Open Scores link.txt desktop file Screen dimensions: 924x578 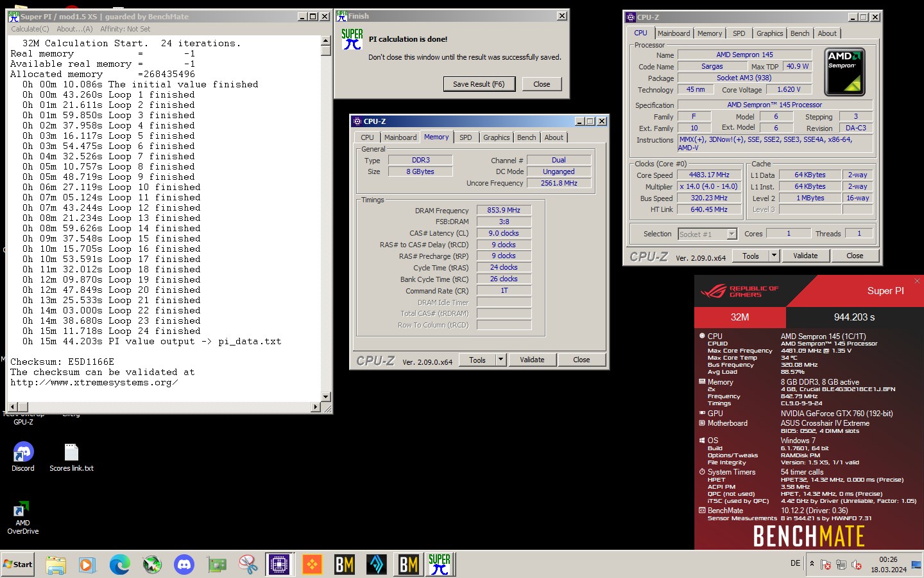pos(71,457)
